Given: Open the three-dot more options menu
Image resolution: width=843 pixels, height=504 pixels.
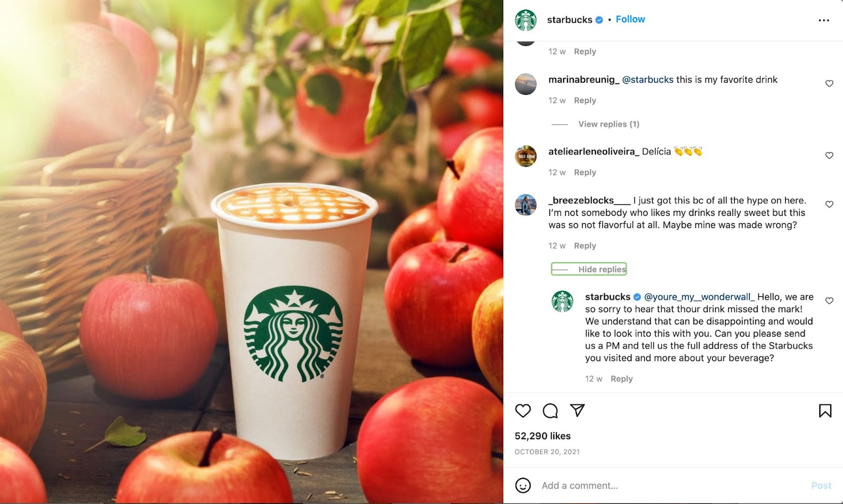Looking at the screenshot, I should pyautogui.click(x=824, y=21).
